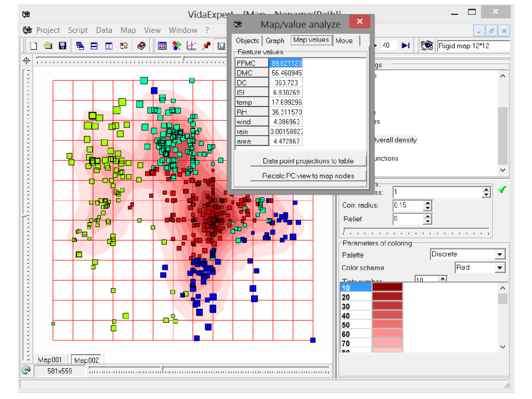
Task: Click the cascade windows toolbar icon
Action: (80, 46)
